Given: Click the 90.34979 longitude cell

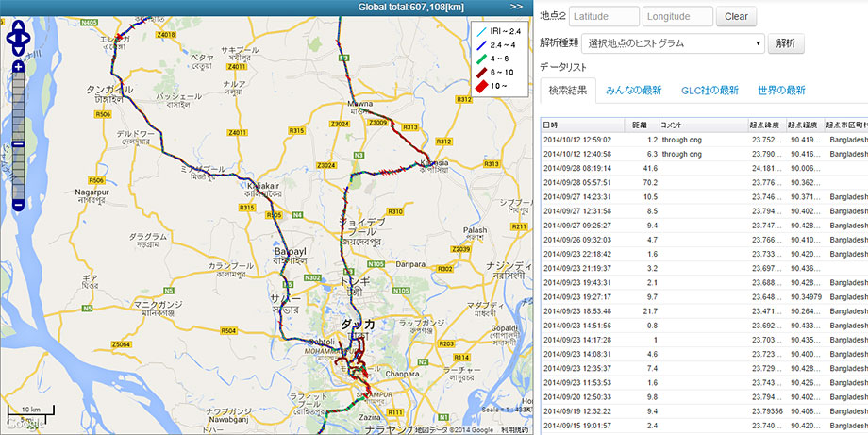Looking at the screenshot, I should [x=805, y=297].
